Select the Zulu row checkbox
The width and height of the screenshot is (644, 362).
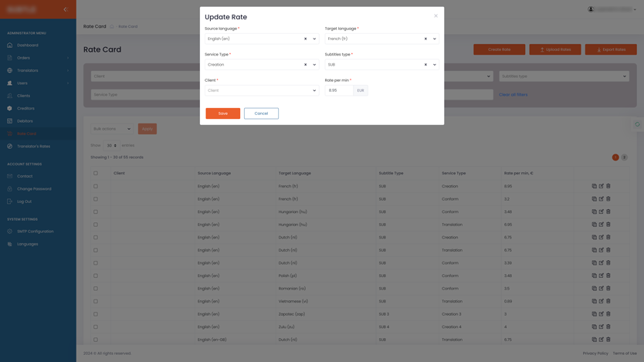[96, 327]
